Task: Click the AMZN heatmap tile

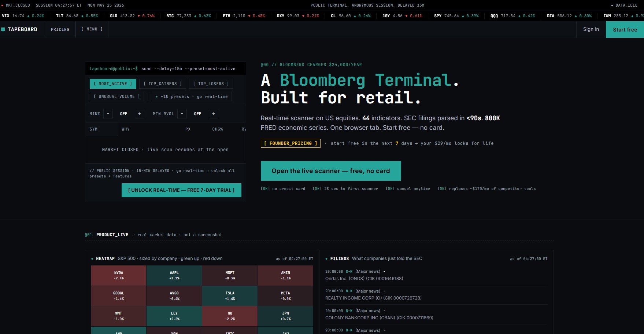Action: click(286, 276)
